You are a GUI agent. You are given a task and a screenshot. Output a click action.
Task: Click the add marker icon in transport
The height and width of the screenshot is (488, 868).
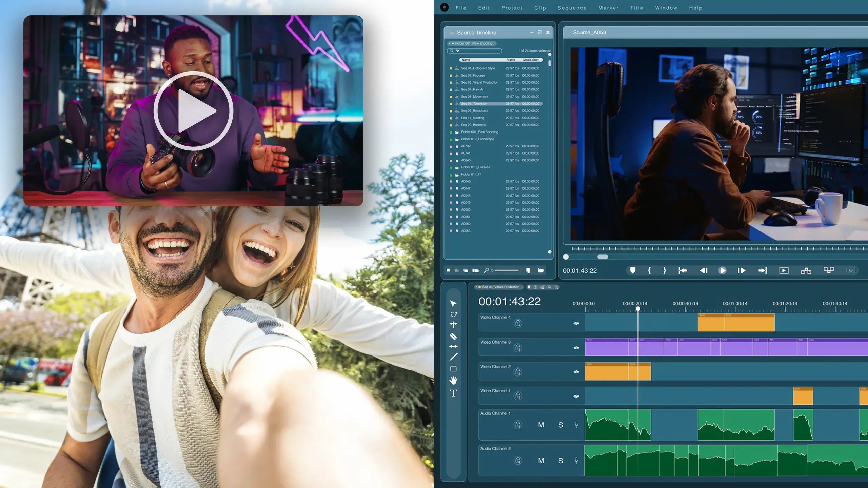(633, 270)
